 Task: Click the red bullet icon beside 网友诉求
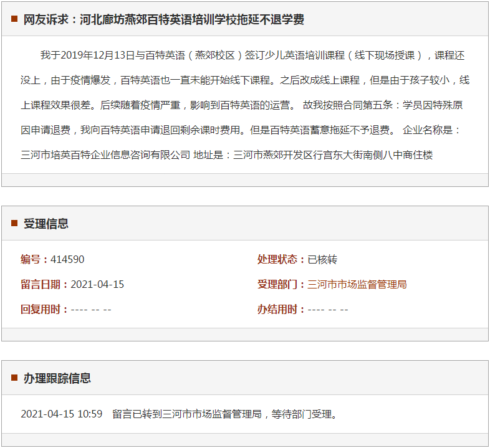click(14, 19)
